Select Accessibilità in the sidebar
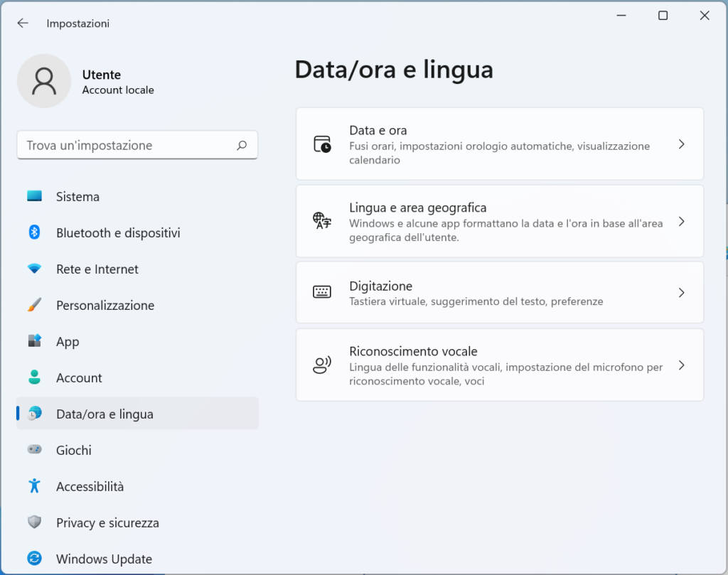This screenshot has height=575, width=728. tap(90, 487)
